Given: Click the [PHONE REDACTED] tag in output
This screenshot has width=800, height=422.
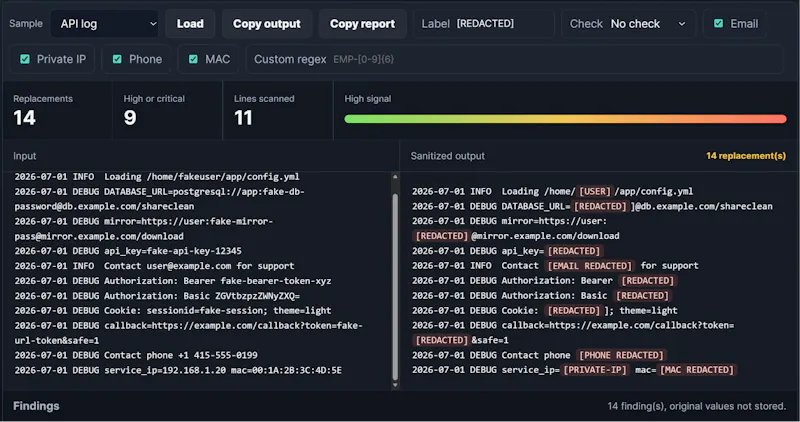Looking at the screenshot, I should pos(620,355).
